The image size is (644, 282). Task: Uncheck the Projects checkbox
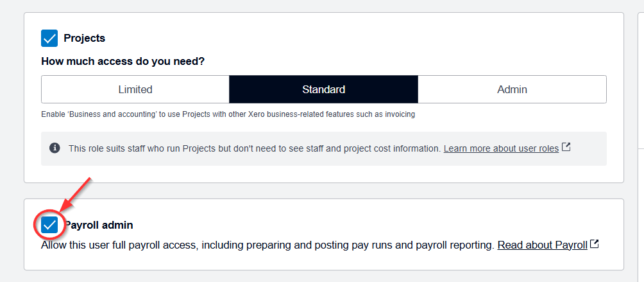click(49, 39)
